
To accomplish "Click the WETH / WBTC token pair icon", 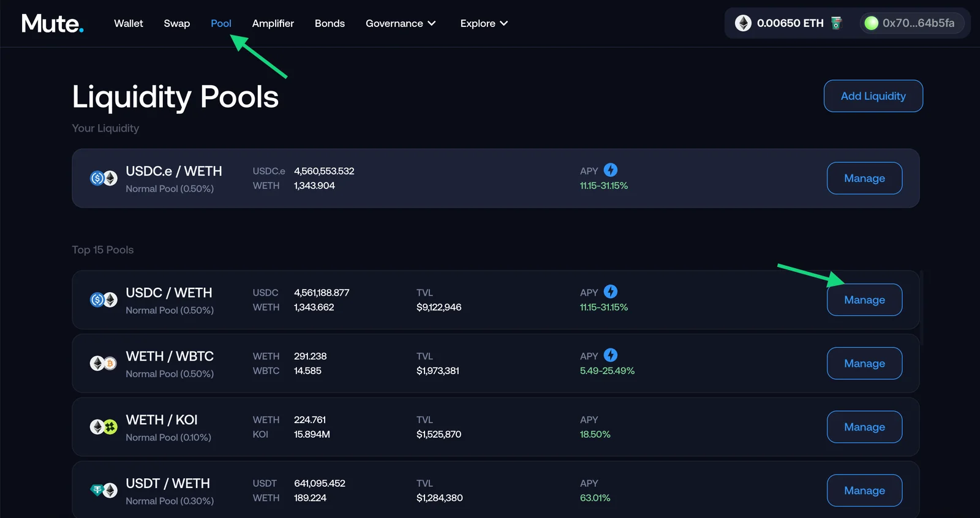I will [104, 364].
